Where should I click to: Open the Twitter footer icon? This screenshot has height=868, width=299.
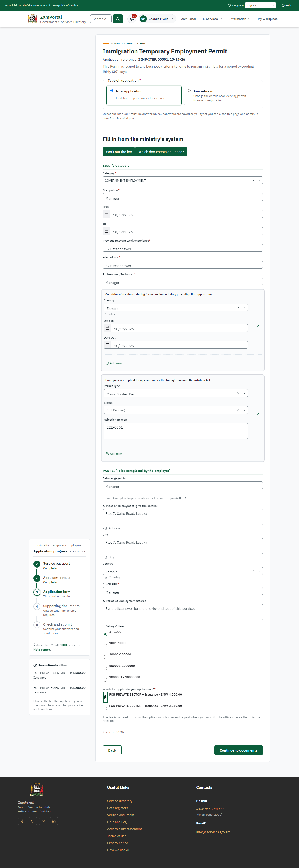(x=33, y=821)
